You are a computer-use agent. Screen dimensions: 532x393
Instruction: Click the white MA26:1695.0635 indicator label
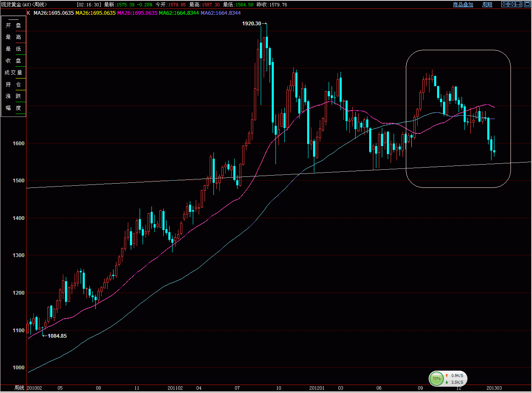(x=54, y=13)
